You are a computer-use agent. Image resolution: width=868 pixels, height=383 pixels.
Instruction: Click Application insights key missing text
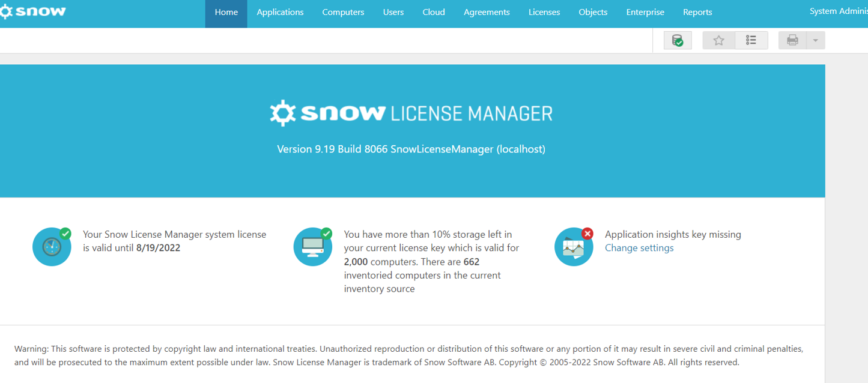pos(673,235)
